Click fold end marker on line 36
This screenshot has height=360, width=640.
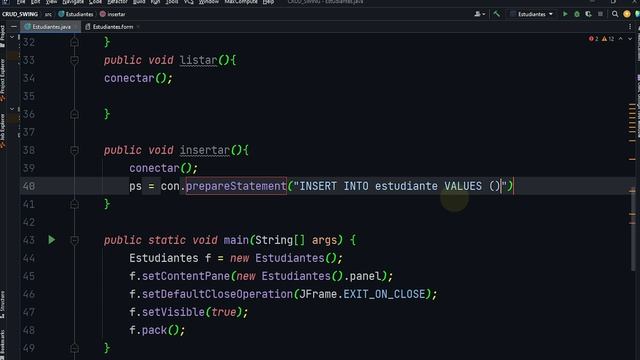[74, 114]
